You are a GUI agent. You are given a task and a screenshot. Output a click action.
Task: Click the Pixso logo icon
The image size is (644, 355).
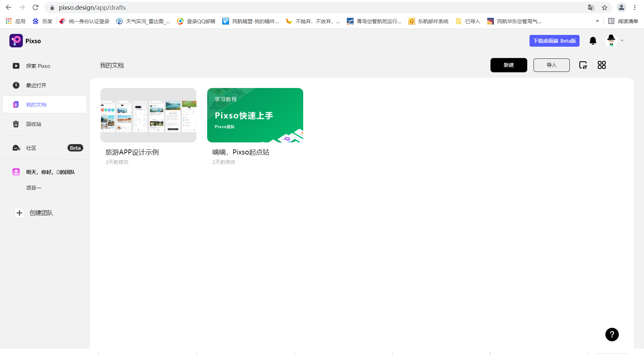pos(16,41)
